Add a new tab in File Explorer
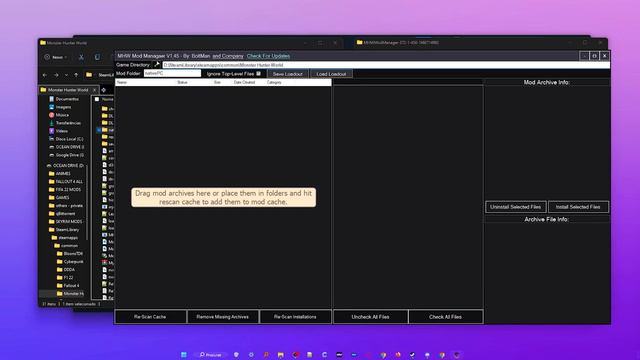Image resolution: width=640 pixels, height=360 pixels. (x=104, y=90)
